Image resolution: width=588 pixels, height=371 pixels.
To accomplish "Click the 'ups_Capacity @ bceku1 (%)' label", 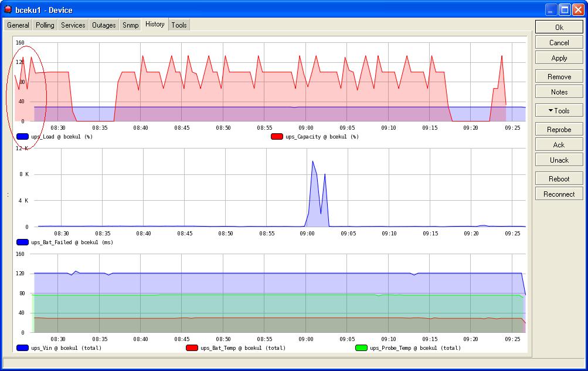I will 322,137.
